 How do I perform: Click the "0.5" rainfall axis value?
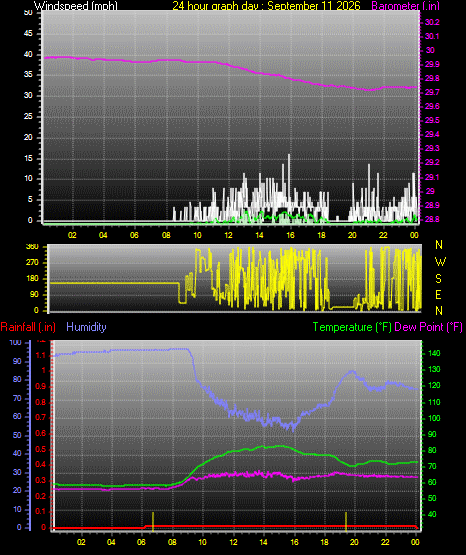tap(41, 449)
